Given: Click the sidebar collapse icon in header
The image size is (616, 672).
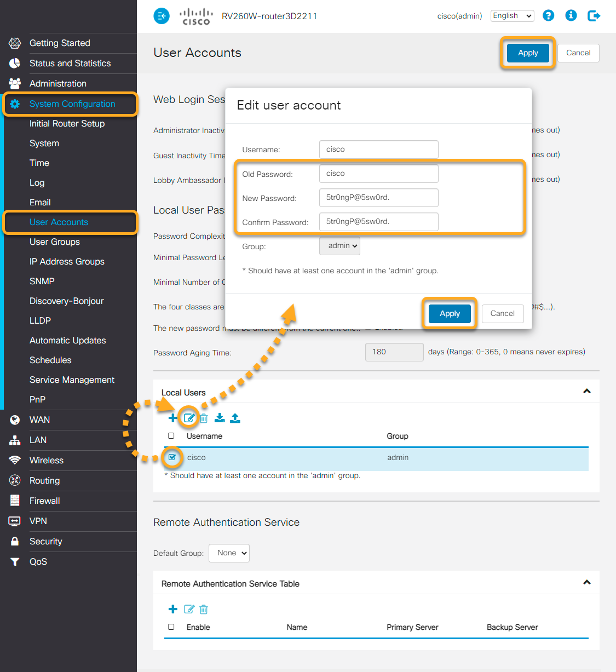Looking at the screenshot, I should coord(162,16).
